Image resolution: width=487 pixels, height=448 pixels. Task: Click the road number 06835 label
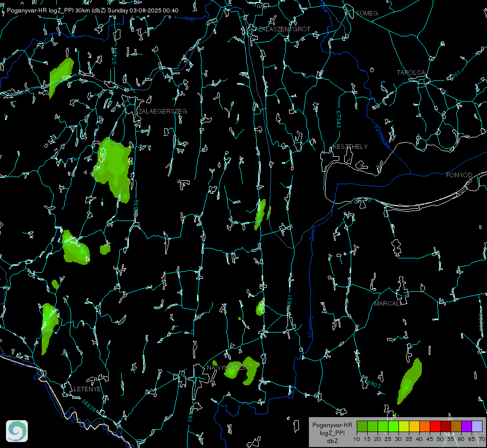click(89, 406)
